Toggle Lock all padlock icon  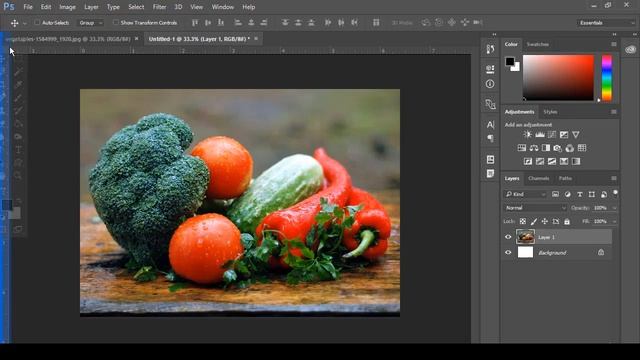click(567, 222)
